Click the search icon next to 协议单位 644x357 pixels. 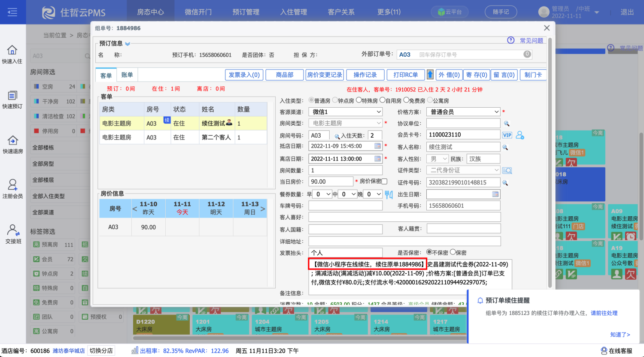click(x=507, y=124)
